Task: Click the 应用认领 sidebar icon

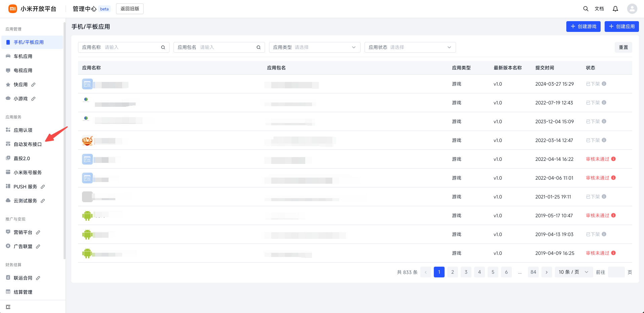Action: click(x=8, y=130)
